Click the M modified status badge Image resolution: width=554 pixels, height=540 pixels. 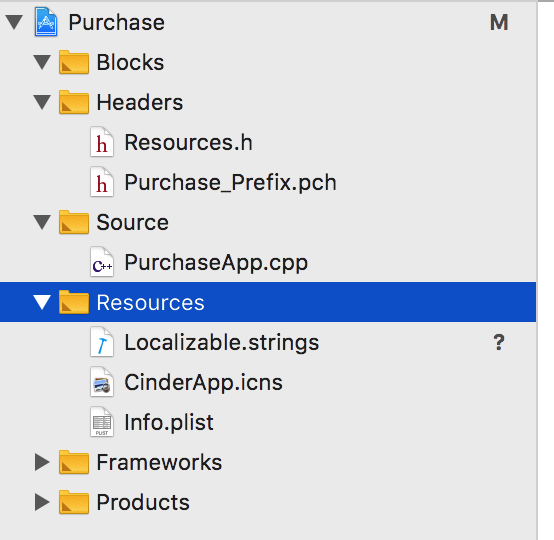[499, 23]
